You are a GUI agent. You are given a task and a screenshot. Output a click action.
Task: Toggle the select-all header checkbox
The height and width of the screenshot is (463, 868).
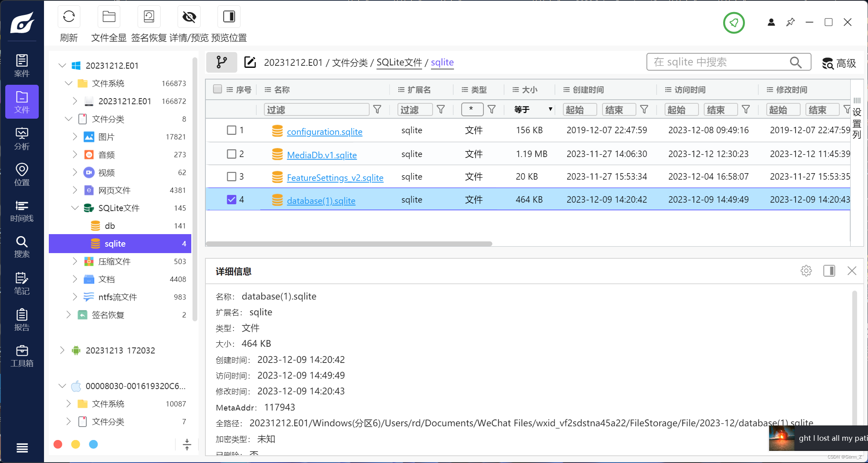[218, 89]
